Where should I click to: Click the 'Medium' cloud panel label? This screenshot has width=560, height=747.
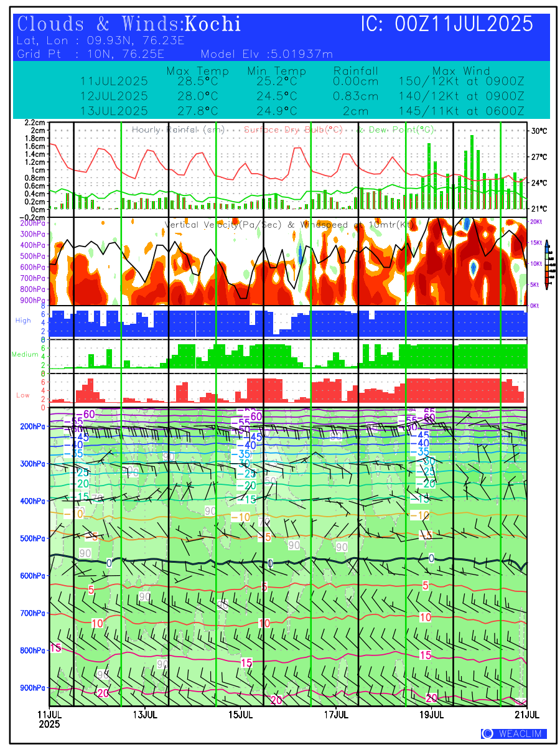(24, 354)
